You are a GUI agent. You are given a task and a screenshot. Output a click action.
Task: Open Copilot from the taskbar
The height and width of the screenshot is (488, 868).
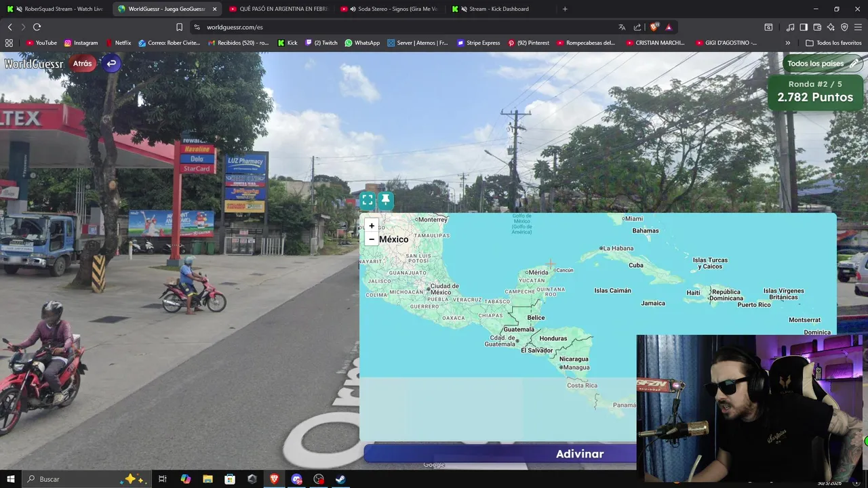[185, 479]
